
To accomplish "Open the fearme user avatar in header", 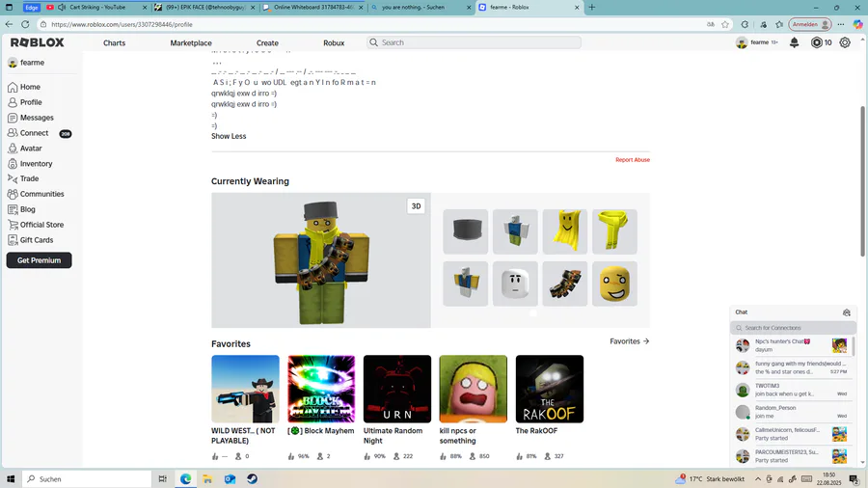I will point(742,42).
